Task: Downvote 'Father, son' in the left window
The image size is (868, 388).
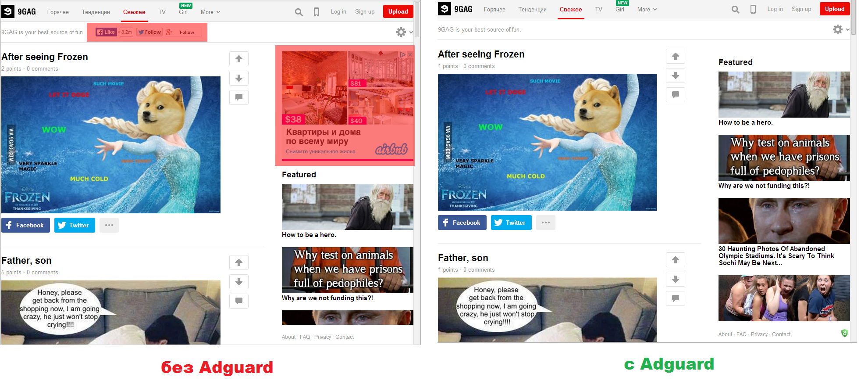Action: pyautogui.click(x=239, y=282)
